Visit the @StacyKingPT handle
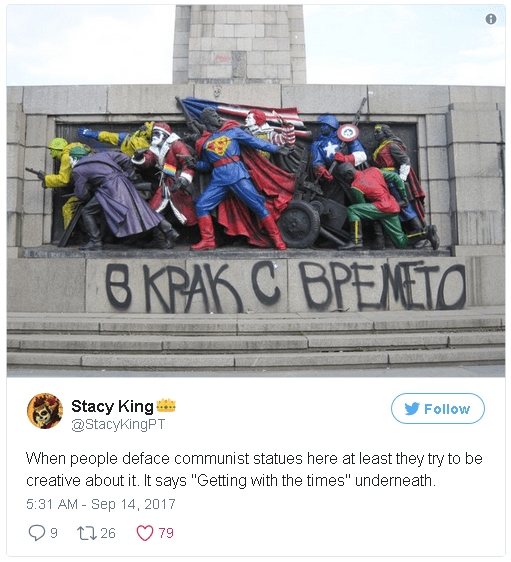This screenshot has height=562, width=511. click(x=118, y=424)
